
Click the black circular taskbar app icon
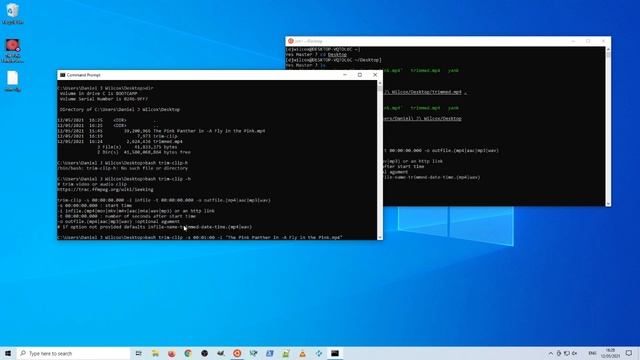click(204, 353)
